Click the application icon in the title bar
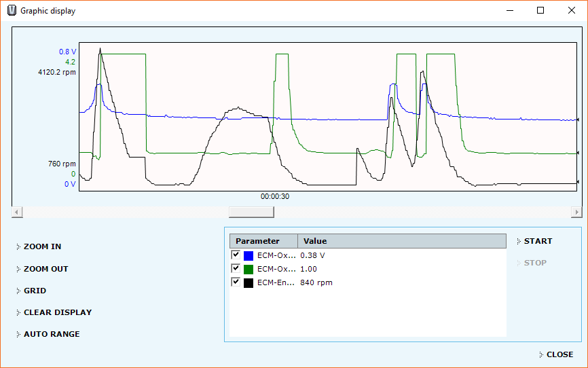The width and height of the screenshot is (588, 368). [12, 11]
